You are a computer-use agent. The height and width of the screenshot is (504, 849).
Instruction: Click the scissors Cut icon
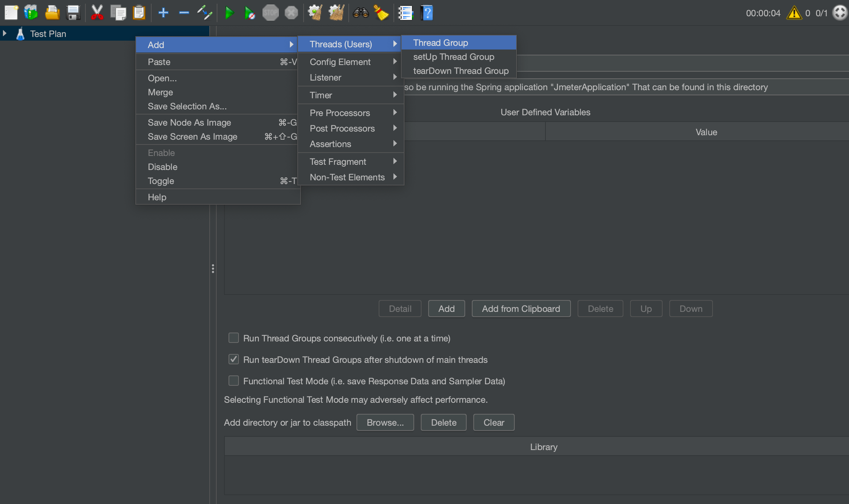coord(97,13)
